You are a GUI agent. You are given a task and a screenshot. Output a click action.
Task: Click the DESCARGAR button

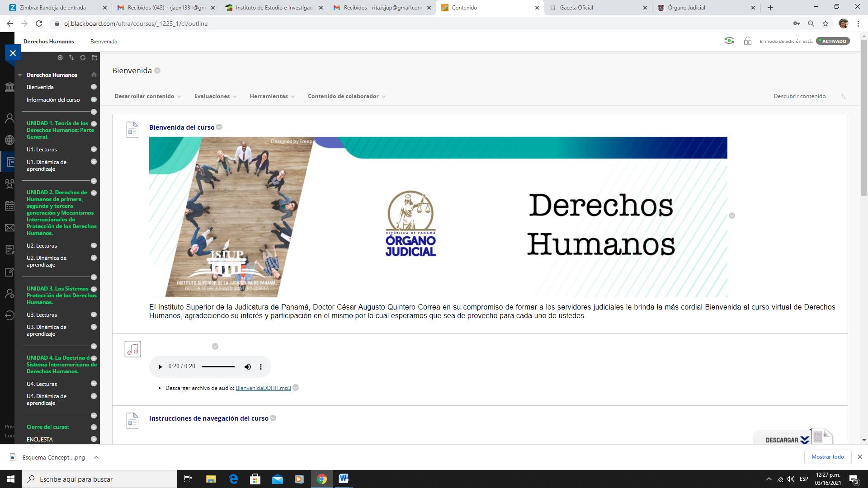[793, 437]
